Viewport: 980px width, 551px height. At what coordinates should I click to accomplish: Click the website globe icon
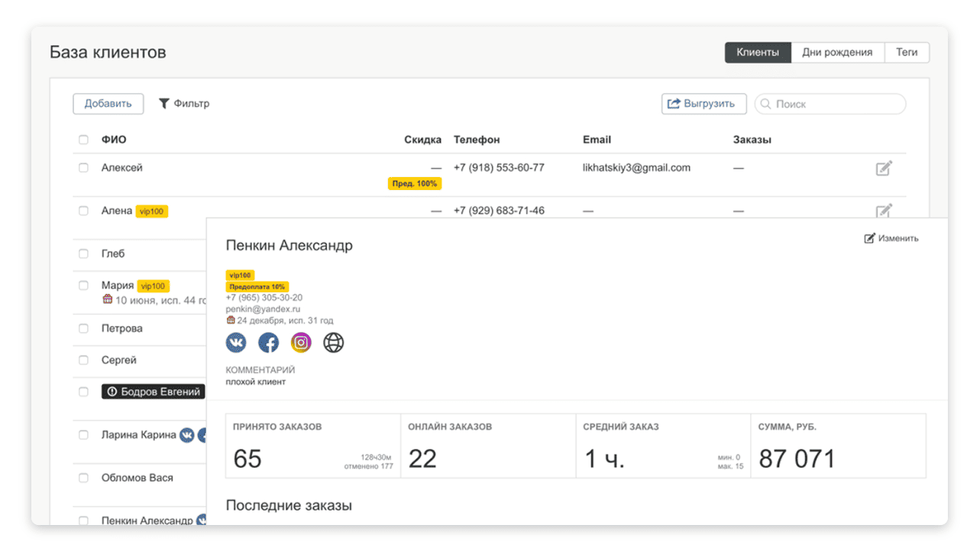334,343
